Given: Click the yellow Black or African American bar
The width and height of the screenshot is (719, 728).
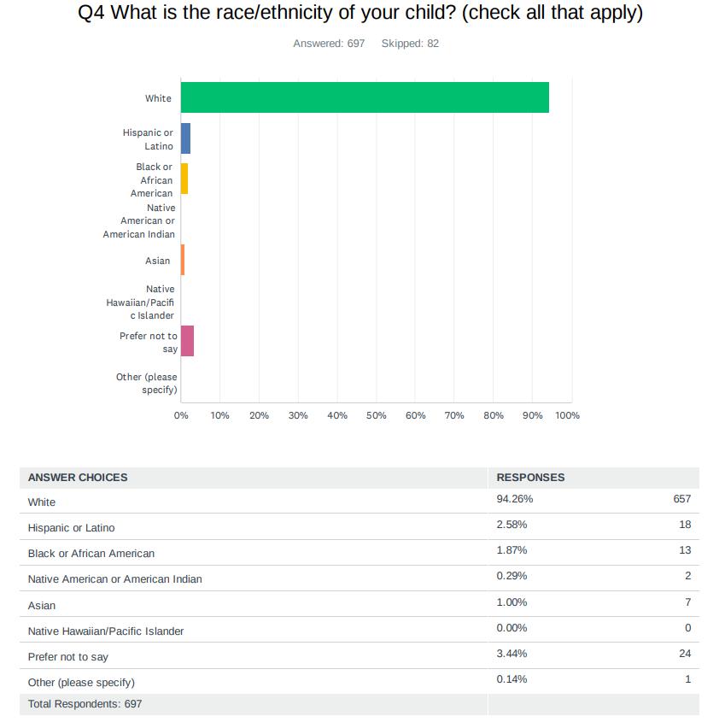Looking at the screenshot, I should click(184, 179).
